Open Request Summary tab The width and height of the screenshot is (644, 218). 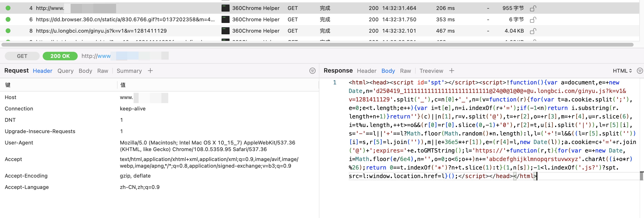click(129, 71)
